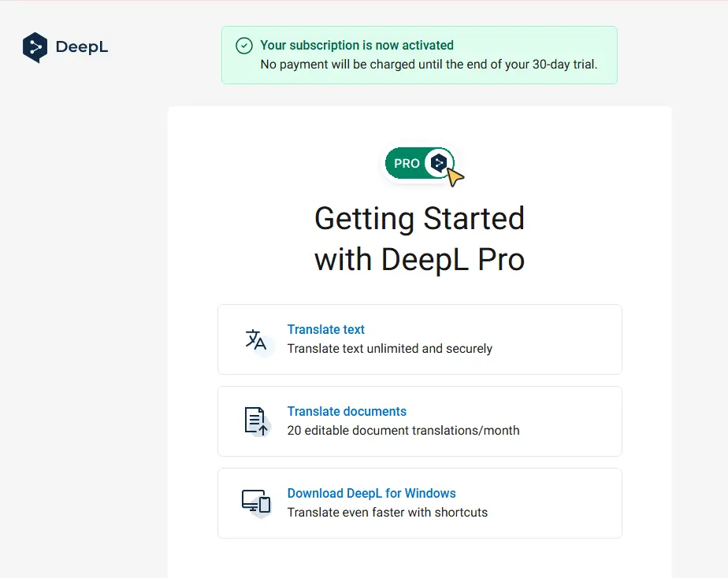Viewport: 728px width, 578px height.
Task: Open the Translate text link
Action: click(x=325, y=329)
